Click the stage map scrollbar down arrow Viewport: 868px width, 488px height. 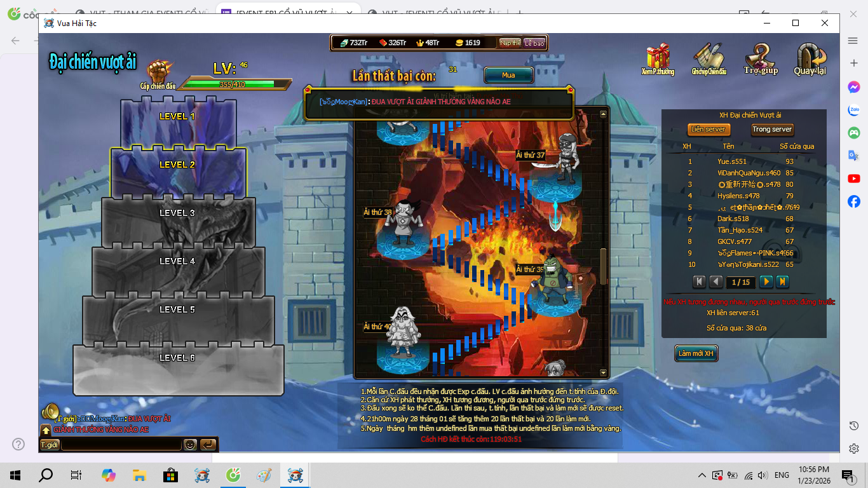(603, 373)
